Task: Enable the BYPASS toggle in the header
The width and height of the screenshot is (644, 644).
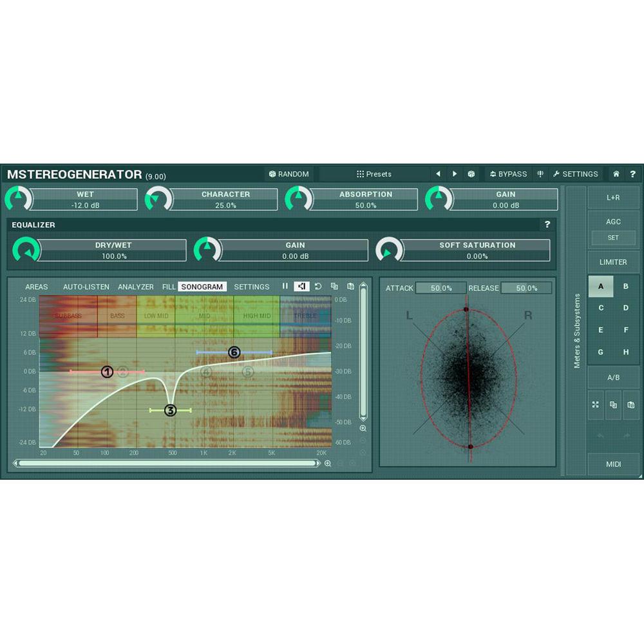Action: [x=509, y=174]
